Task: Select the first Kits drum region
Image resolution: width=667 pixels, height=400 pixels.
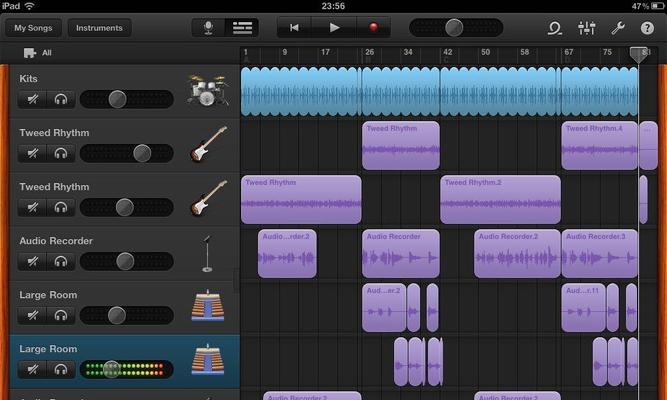Action: click(x=300, y=91)
